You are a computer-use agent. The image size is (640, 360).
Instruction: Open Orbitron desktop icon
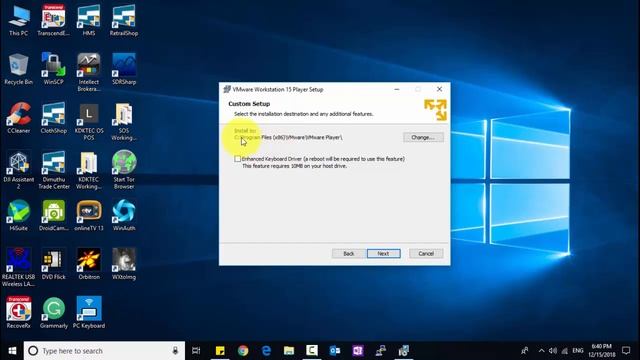point(89,264)
